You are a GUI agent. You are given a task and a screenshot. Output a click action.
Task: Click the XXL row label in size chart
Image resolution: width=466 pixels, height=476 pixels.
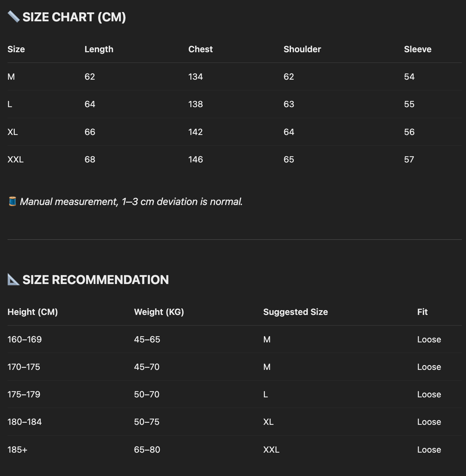pos(15,159)
